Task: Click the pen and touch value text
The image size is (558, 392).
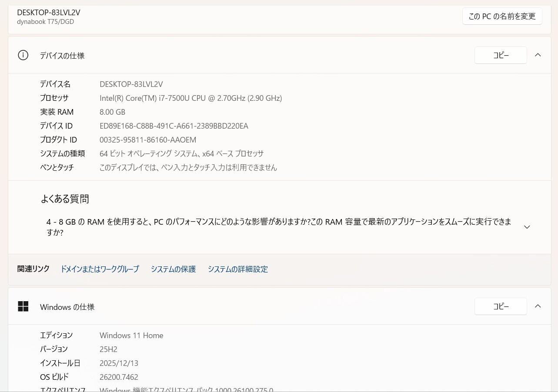Action: (x=188, y=168)
